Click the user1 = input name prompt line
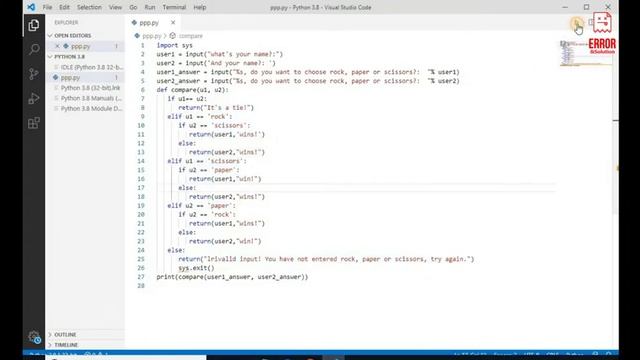 coord(220,54)
